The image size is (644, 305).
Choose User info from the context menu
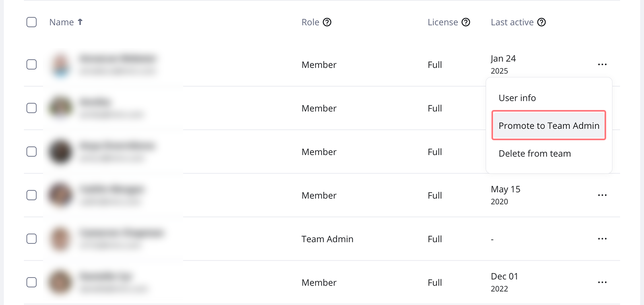(517, 98)
